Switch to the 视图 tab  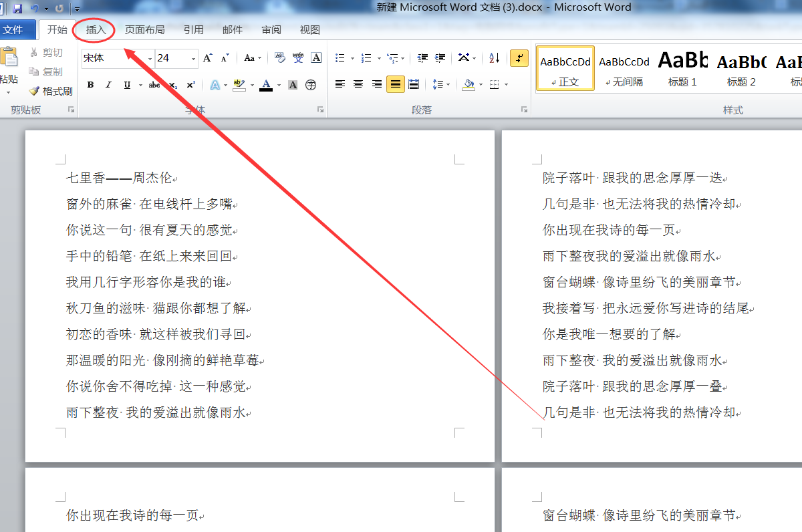[310, 30]
